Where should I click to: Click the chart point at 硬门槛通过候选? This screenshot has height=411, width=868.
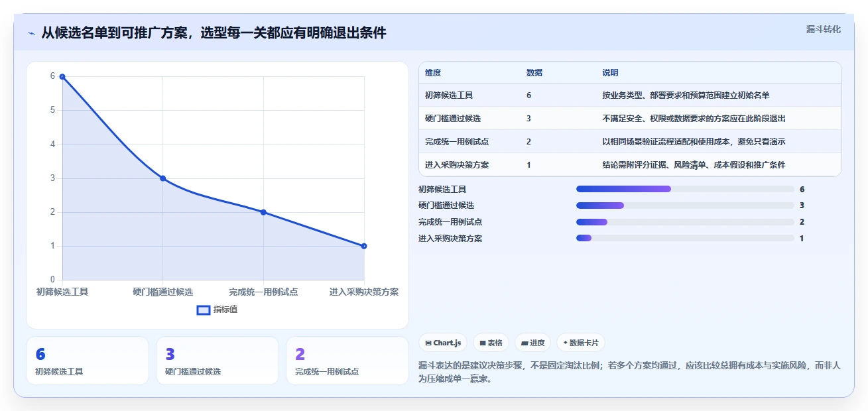tap(163, 178)
